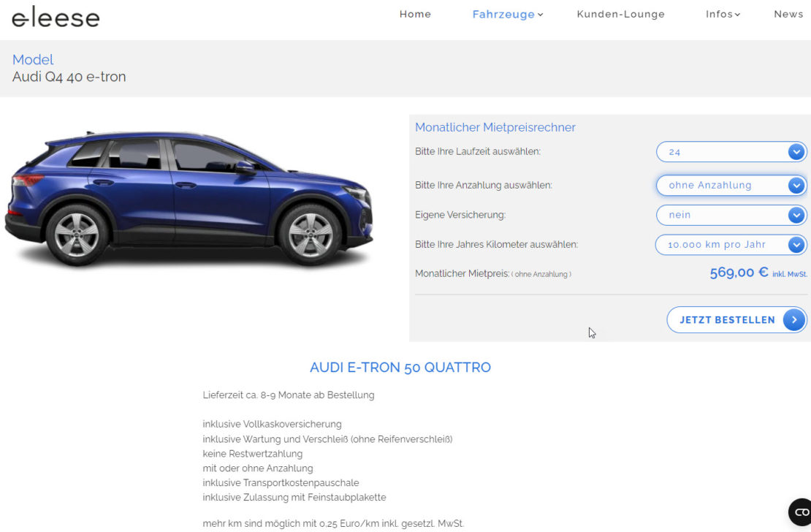
Task: Open the chat widget icon
Action: [x=801, y=512]
